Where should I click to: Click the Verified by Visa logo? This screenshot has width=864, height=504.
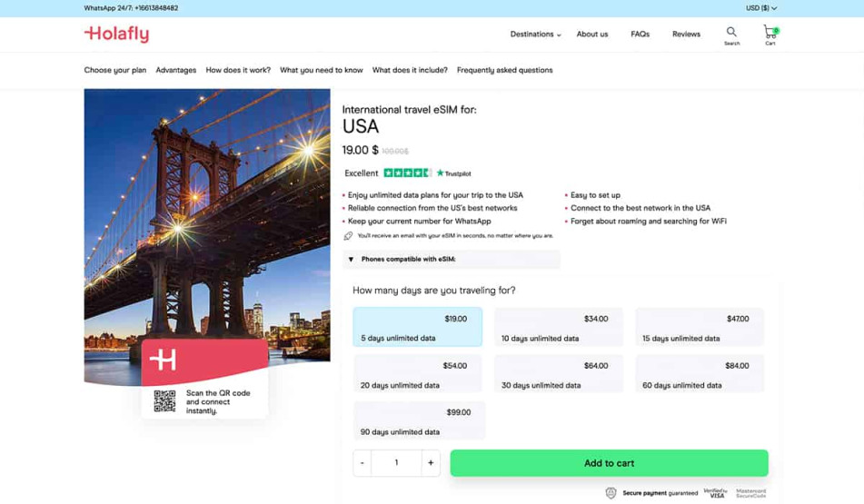coord(716,493)
